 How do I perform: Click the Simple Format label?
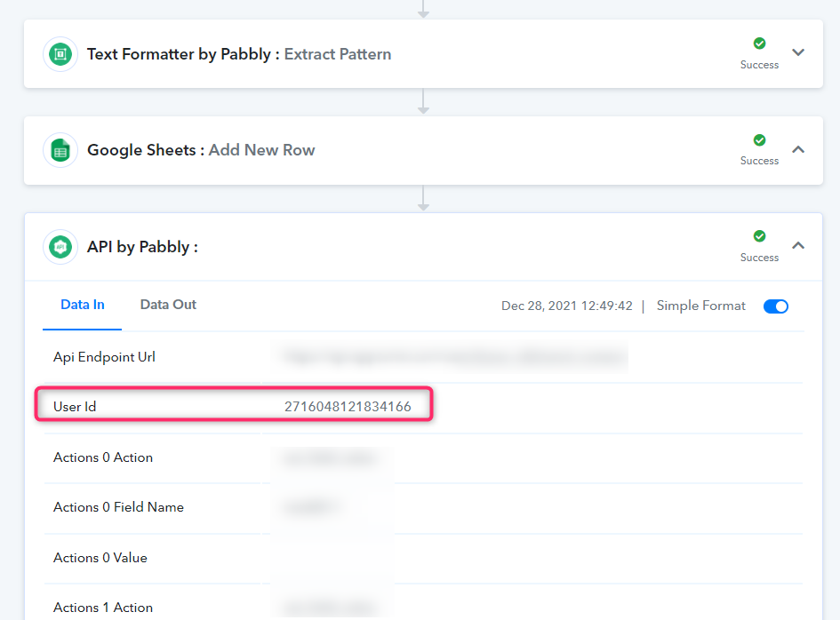point(700,306)
